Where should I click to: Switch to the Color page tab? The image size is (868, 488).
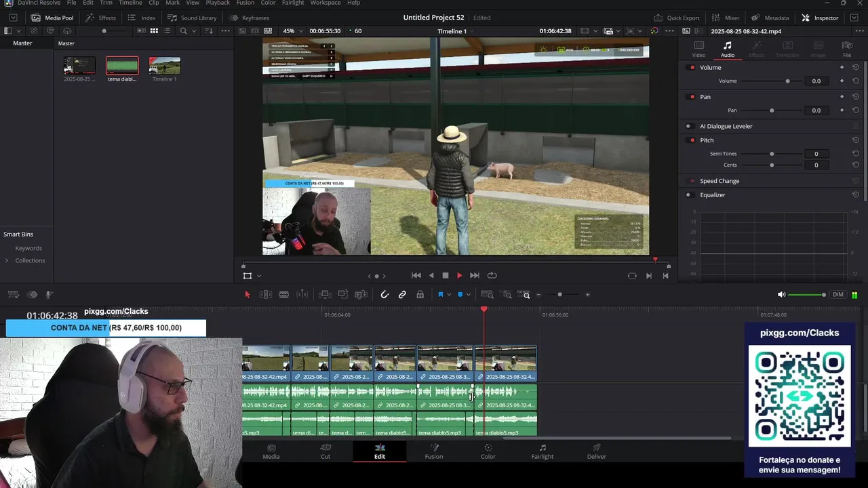coord(488,451)
